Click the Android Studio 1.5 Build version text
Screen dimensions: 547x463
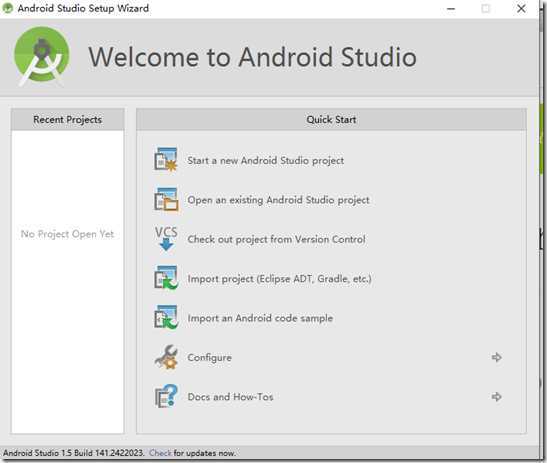(74, 453)
